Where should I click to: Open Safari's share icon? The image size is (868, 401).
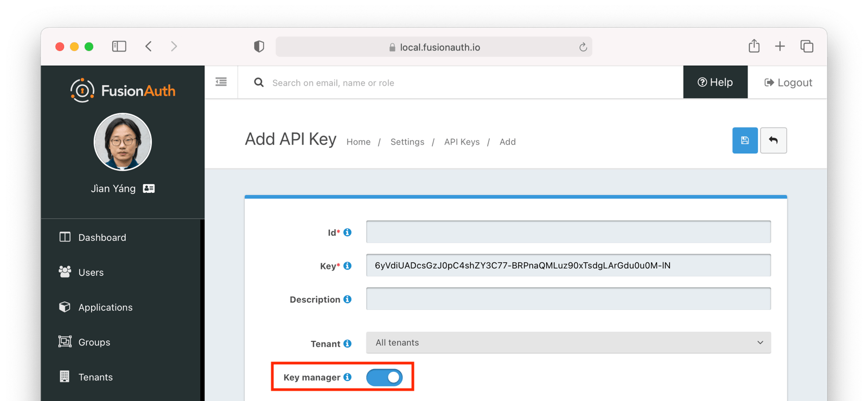(754, 46)
